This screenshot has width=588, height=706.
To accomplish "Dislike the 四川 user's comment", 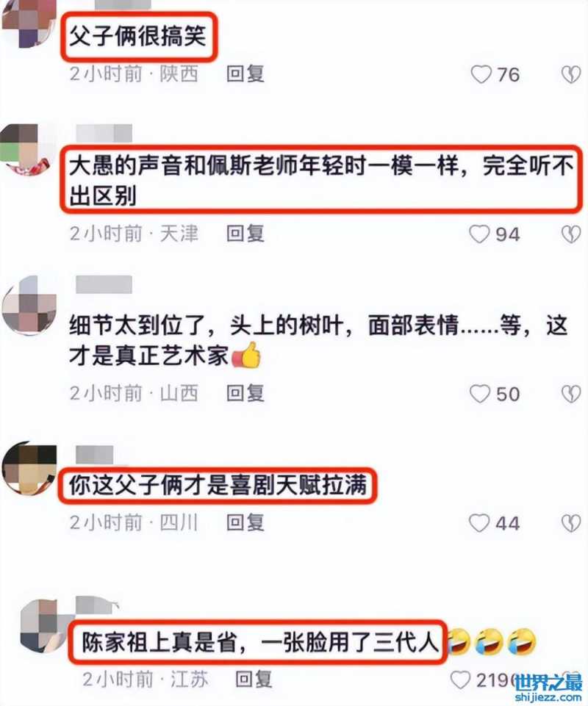I will click(571, 523).
